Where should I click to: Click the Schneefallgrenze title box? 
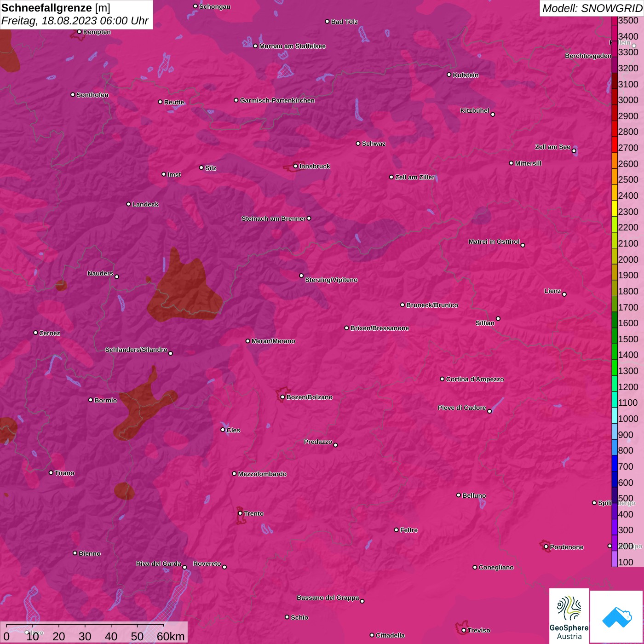[x=76, y=14]
